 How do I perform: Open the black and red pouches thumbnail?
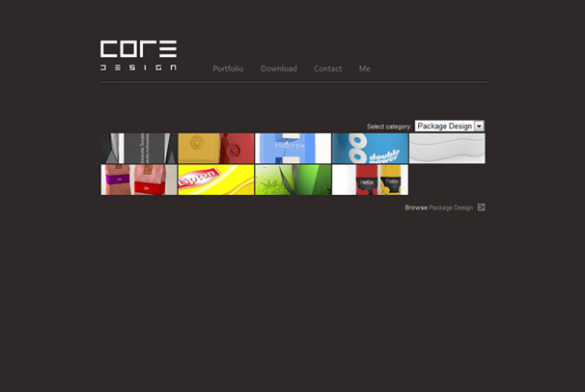[370, 180]
